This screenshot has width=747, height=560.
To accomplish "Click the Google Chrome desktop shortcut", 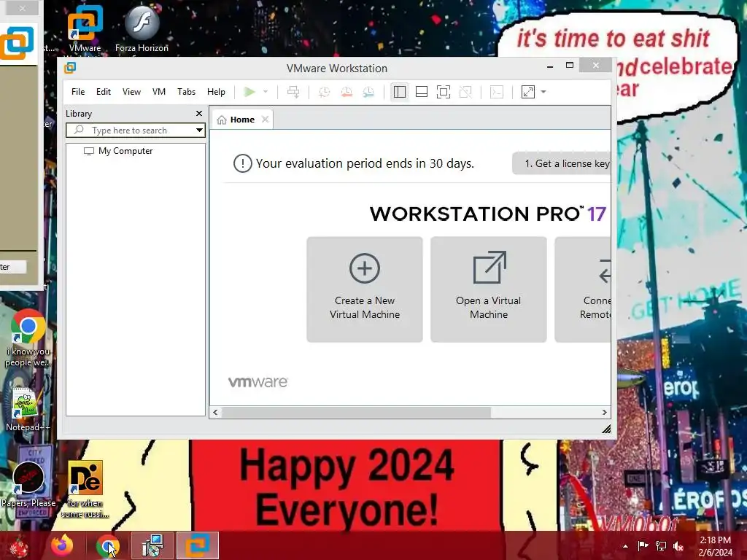I will point(28,337).
